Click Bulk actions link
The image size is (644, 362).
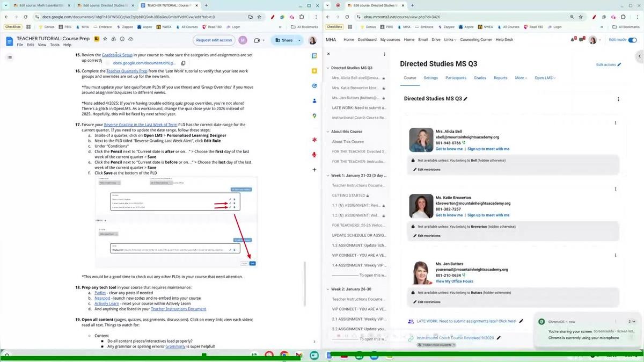(609, 64)
